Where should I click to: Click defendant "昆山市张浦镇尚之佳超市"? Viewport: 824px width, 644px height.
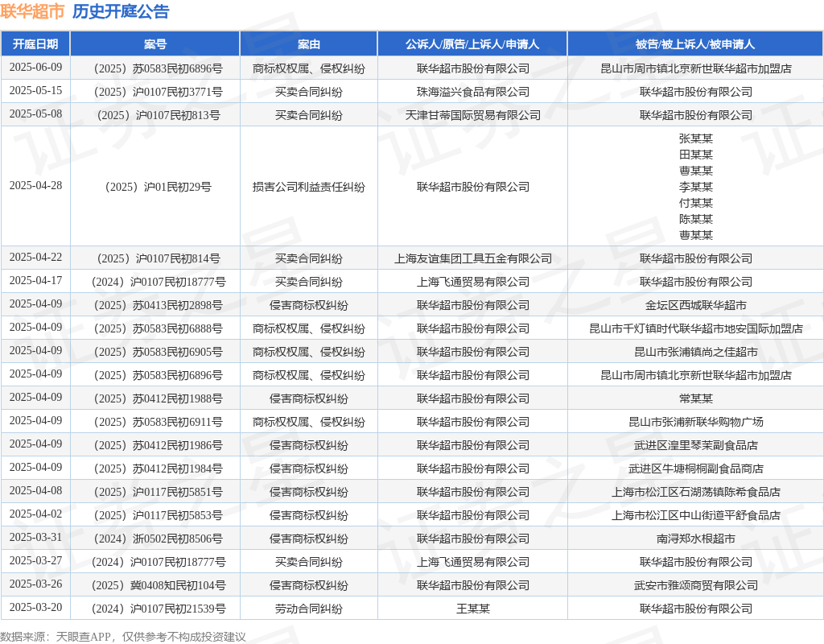coord(696,353)
